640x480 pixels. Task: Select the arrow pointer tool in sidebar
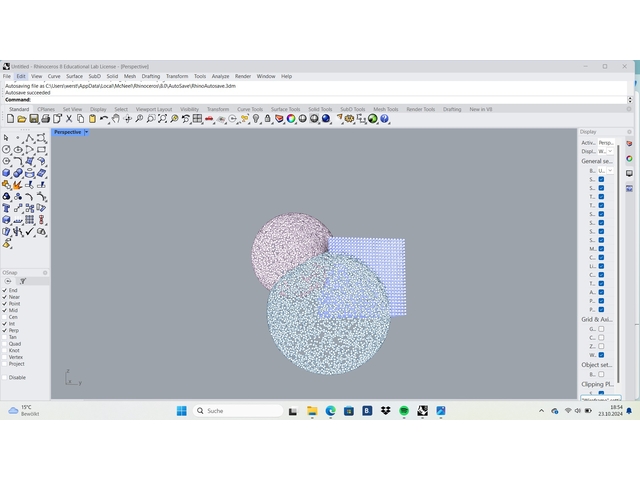pyautogui.click(x=6, y=138)
